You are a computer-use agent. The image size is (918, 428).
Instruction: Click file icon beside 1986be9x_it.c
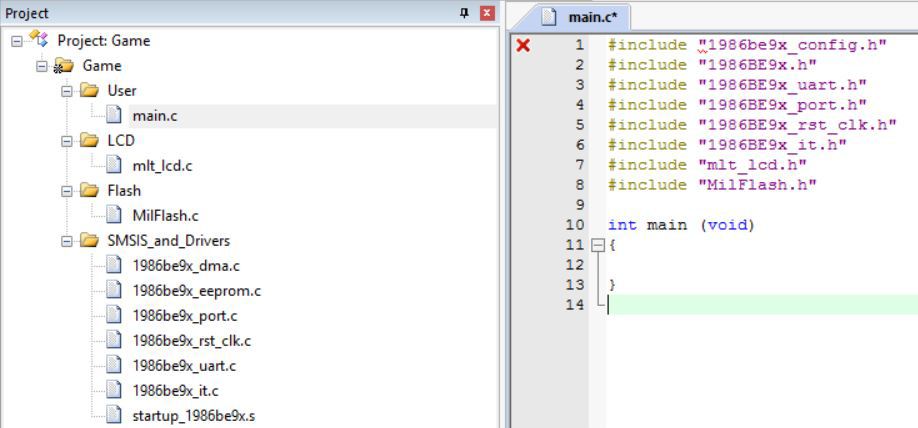(114, 390)
